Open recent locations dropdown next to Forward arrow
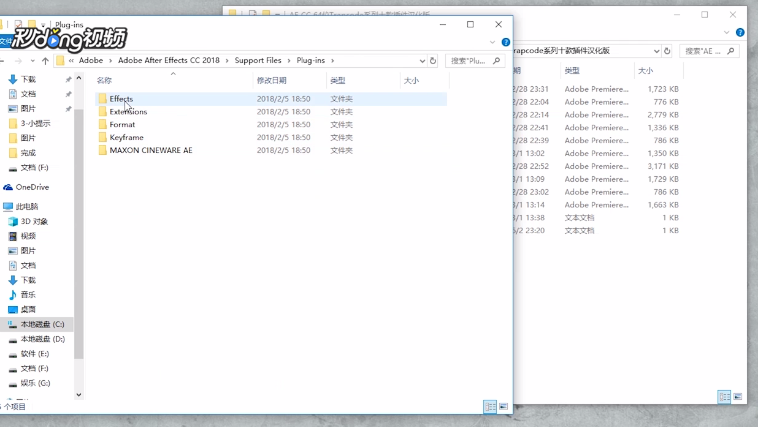758x427 pixels. (x=32, y=61)
